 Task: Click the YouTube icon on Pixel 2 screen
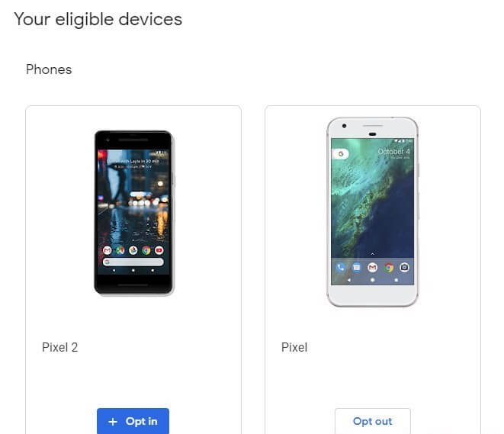click(x=159, y=250)
